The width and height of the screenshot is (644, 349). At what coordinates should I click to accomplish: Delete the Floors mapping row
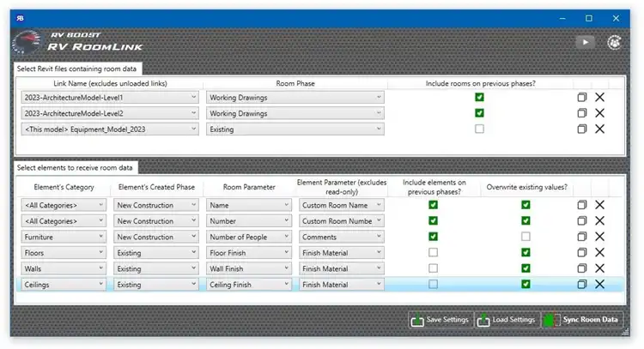[599, 252]
